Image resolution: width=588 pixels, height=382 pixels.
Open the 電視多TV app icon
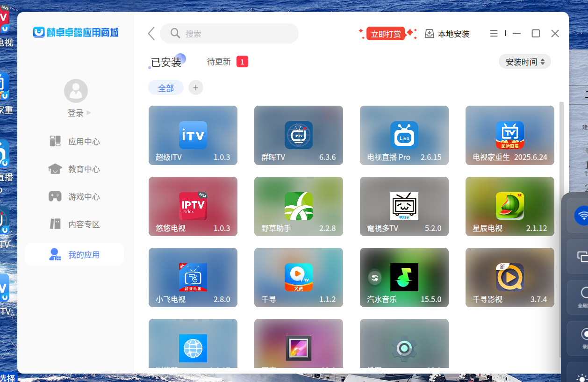coord(404,206)
